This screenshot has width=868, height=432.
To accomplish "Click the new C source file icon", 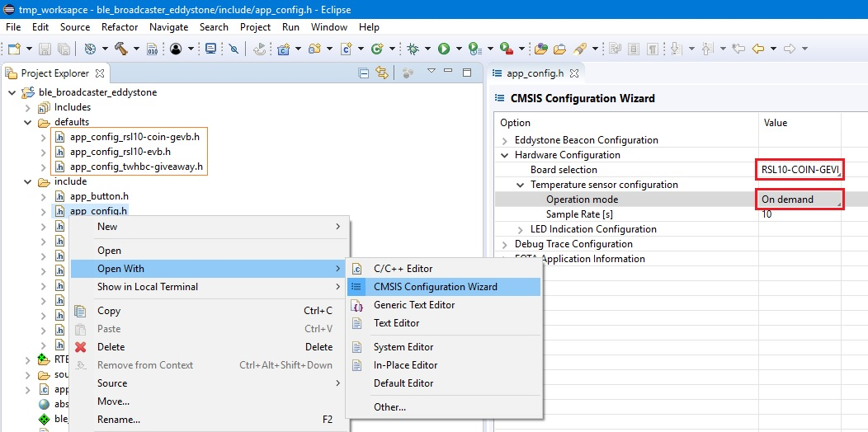I will [347, 49].
